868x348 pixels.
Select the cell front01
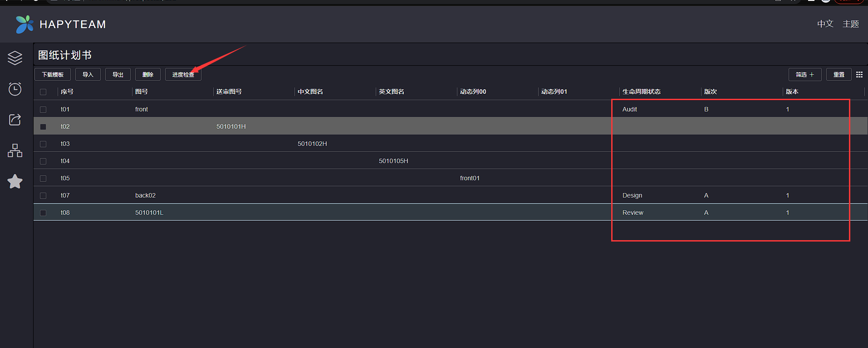(x=470, y=178)
